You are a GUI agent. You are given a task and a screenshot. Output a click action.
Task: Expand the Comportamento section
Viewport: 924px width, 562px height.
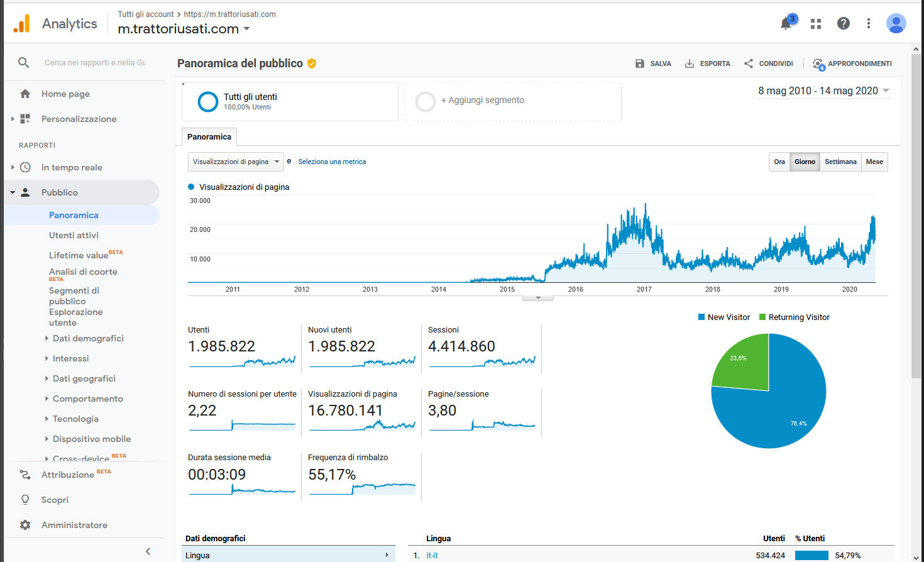47,399
